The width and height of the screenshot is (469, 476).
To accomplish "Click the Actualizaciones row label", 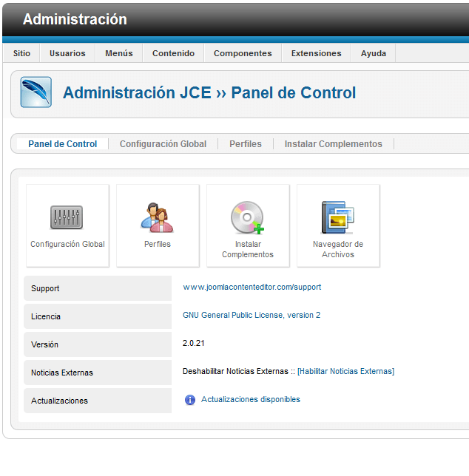I will [59, 401].
